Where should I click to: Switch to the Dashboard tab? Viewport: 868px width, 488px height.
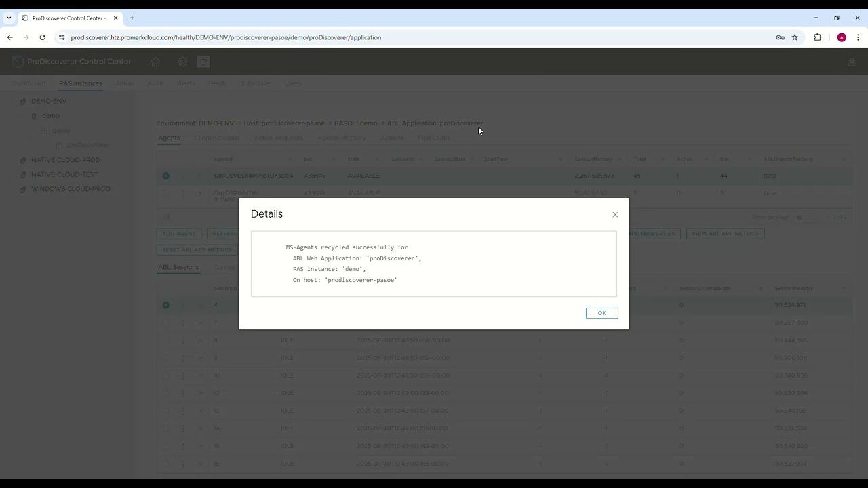point(28,83)
